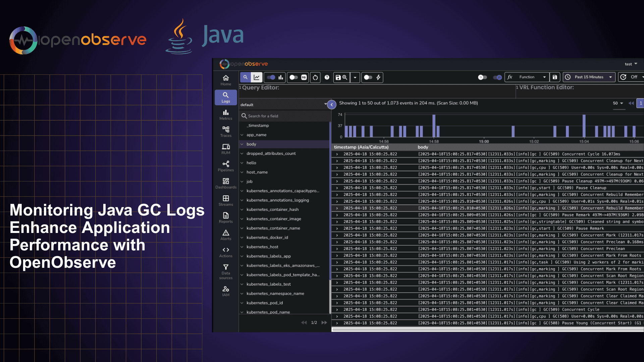Image resolution: width=644 pixels, height=362 pixels.
Task: Navigate to Dashboards from the sidebar
Action: pos(225,183)
